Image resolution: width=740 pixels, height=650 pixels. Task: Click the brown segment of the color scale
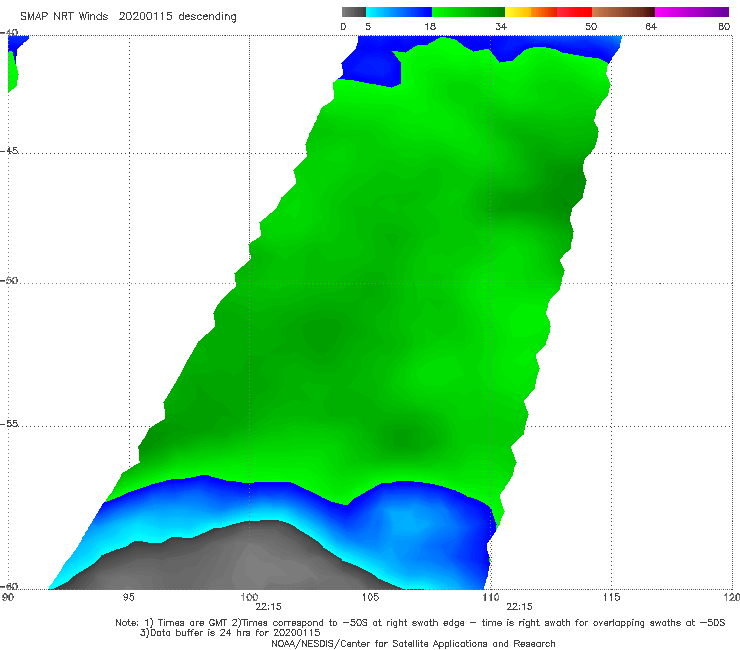623,12
